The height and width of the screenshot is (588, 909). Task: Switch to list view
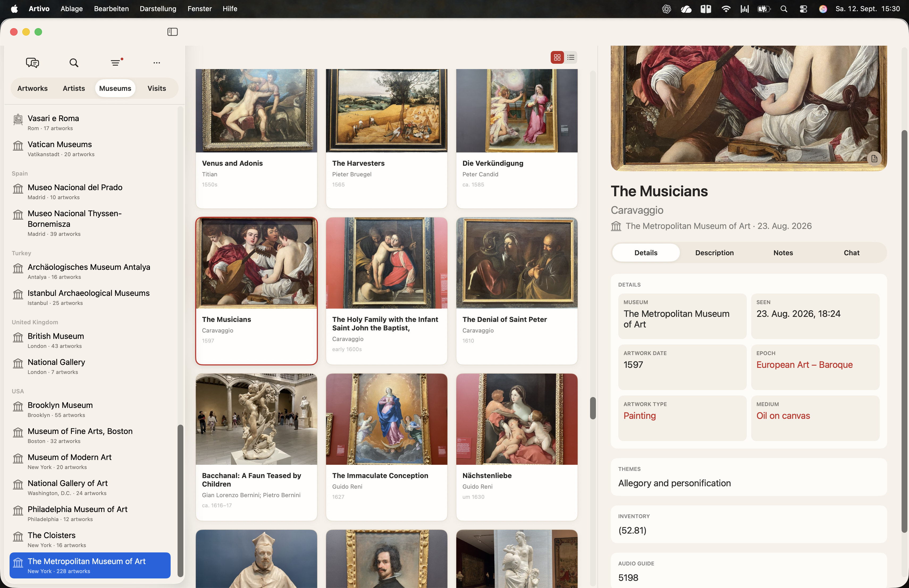[x=571, y=57]
